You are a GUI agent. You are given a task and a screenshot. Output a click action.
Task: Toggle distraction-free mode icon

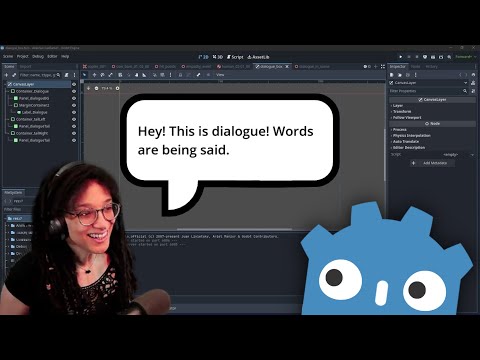pos(383,66)
